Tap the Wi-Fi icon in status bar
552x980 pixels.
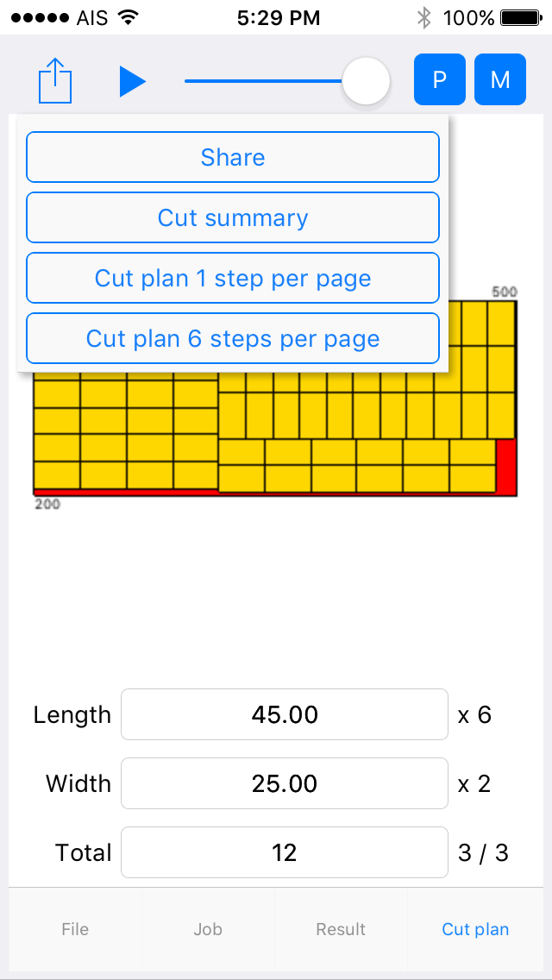pos(129,17)
